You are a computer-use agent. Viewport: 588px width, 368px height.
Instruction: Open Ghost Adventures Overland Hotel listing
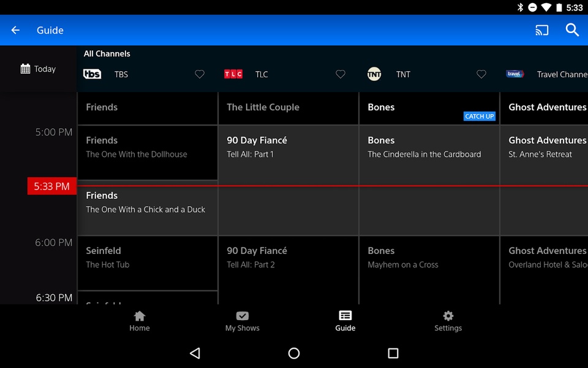point(545,270)
